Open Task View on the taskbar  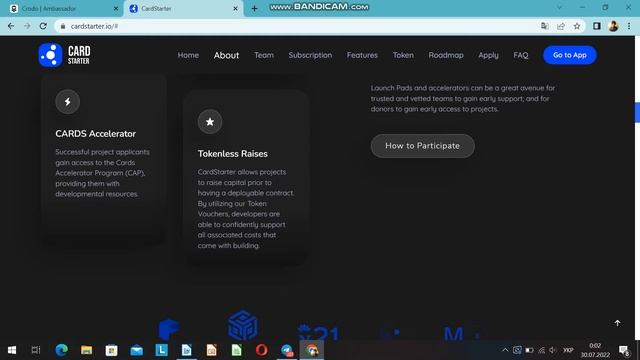coord(36,350)
